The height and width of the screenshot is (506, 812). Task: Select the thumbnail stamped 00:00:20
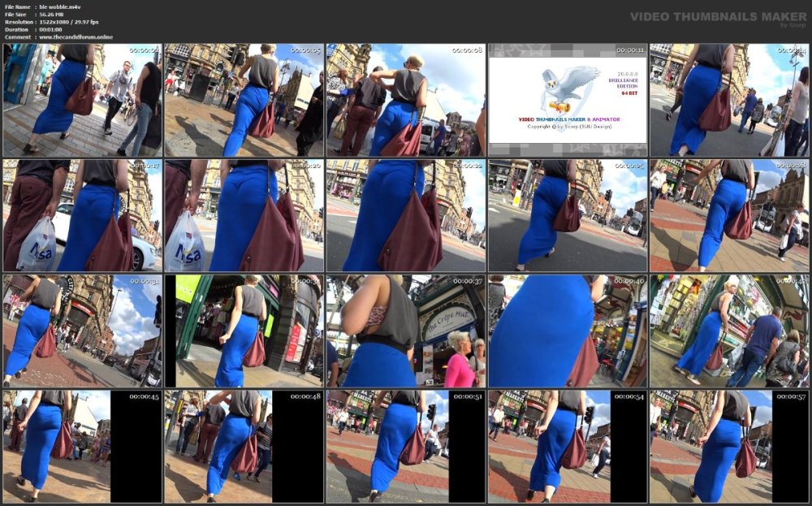pos(244,215)
